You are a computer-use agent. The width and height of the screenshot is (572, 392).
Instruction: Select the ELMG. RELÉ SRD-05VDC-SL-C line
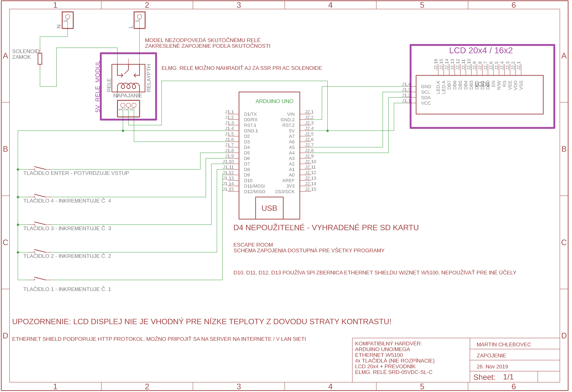(394, 372)
